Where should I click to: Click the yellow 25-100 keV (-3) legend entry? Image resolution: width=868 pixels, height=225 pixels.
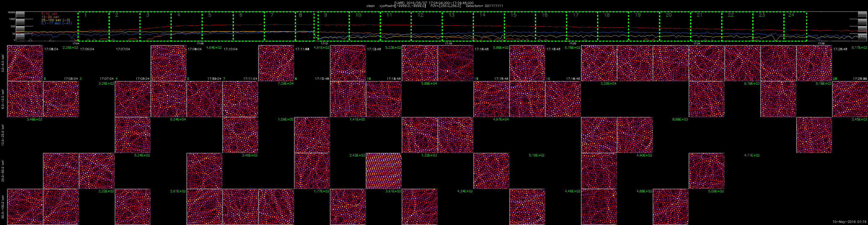coord(56,20)
